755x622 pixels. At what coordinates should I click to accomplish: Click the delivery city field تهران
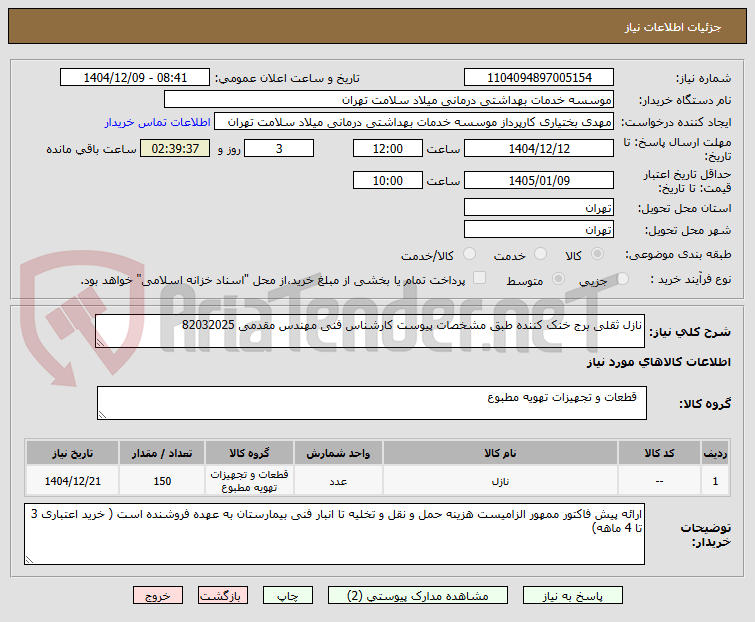pos(539,229)
